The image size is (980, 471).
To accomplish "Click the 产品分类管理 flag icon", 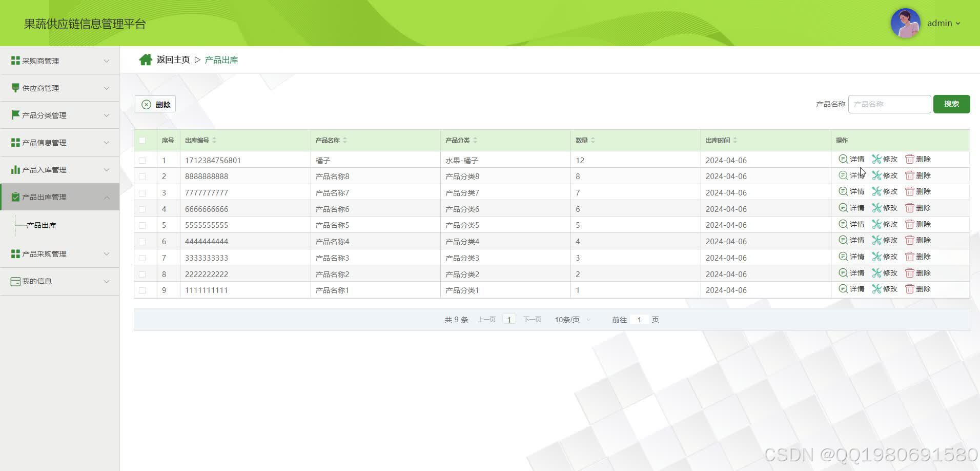I will coord(15,115).
